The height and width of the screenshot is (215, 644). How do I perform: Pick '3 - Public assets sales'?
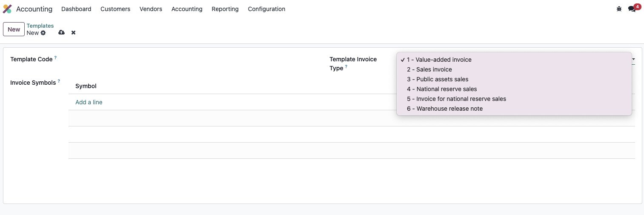click(437, 79)
